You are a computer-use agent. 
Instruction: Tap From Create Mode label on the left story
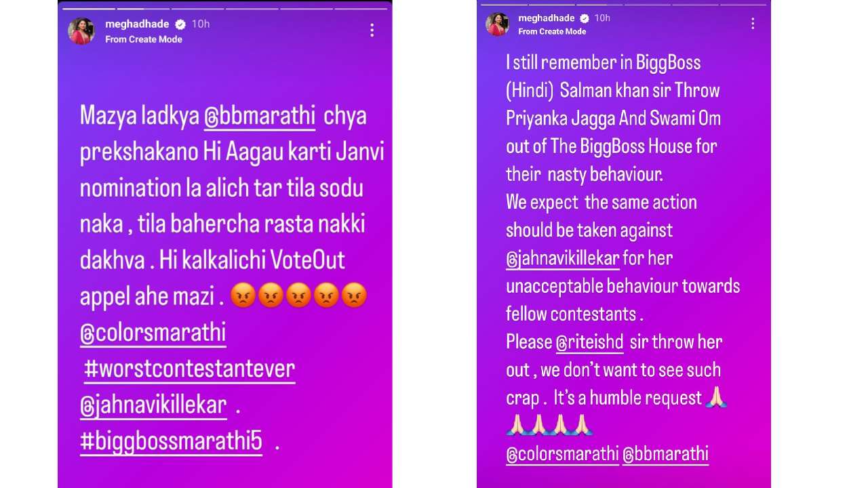(144, 39)
